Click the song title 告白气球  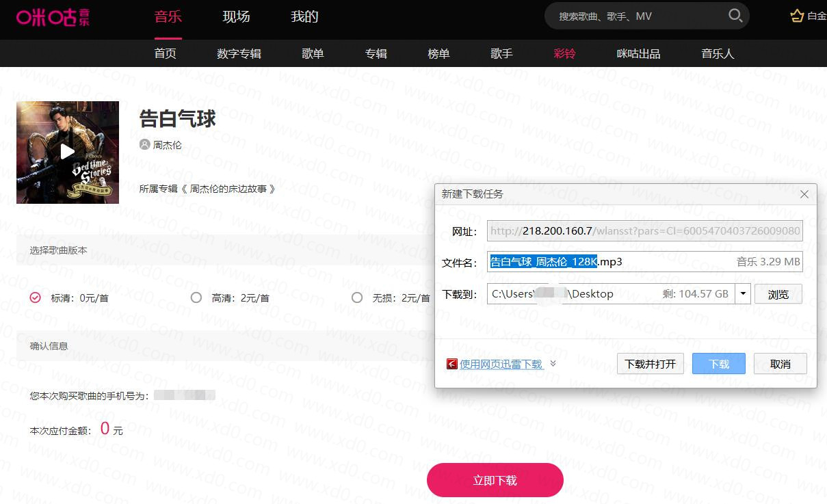(178, 119)
